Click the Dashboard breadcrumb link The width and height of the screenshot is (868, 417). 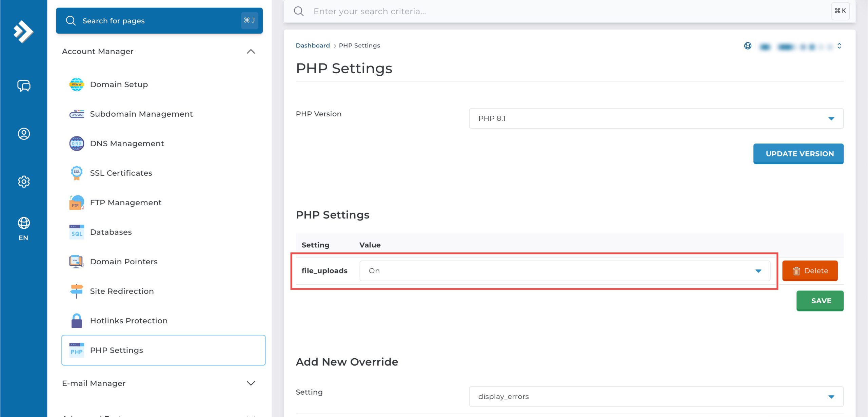tap(312, 45)
